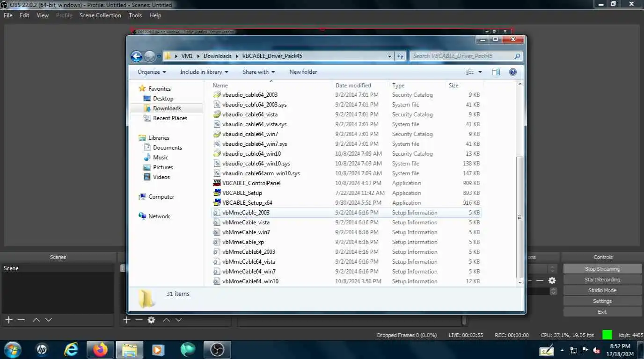Viewport: 644px width, 359px height.
Task: Sort files by Date modified column
Action: tap(353, 86)
